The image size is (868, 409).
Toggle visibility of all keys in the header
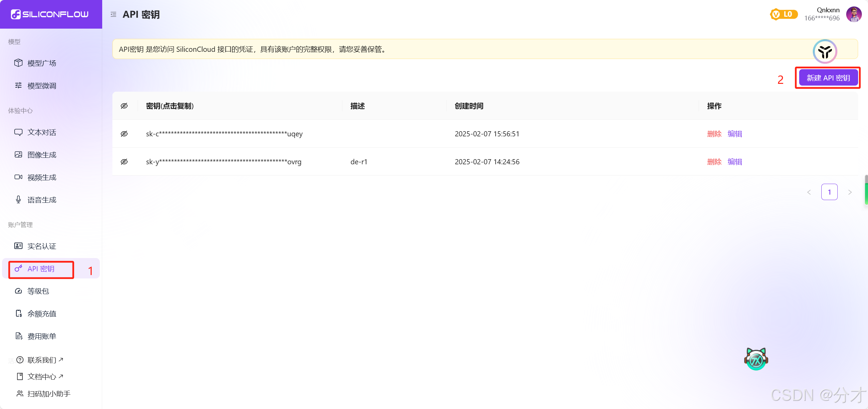point(124,106)
